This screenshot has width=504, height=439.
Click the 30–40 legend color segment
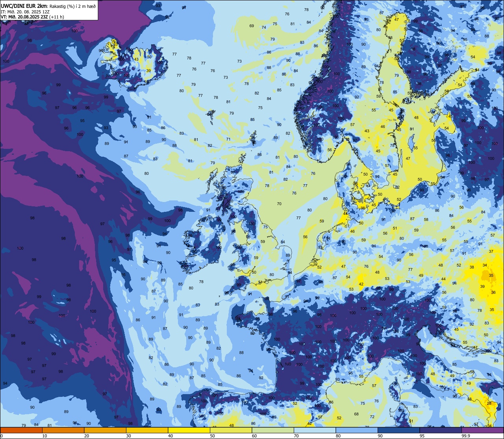[147, 430]
